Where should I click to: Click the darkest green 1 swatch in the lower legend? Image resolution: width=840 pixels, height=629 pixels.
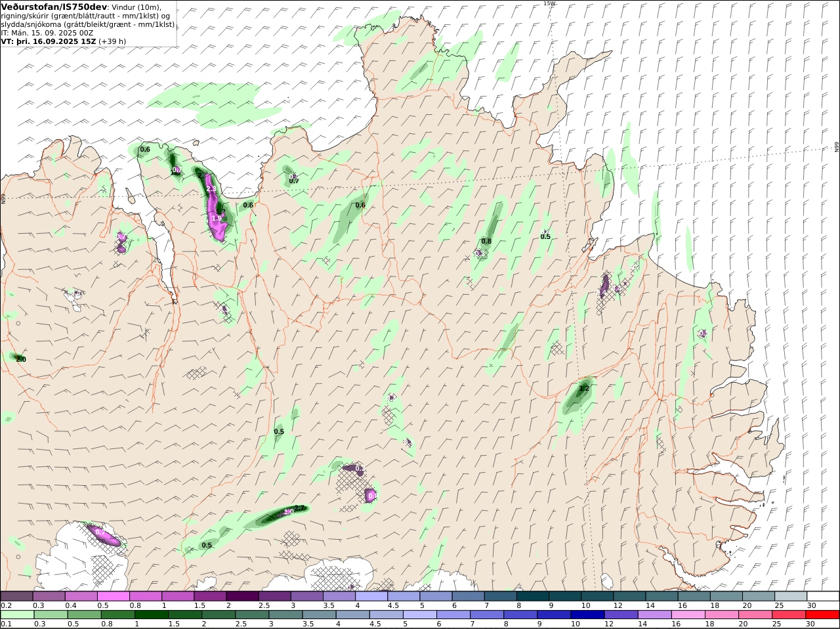pyautogui.click(x=151, y=615)
